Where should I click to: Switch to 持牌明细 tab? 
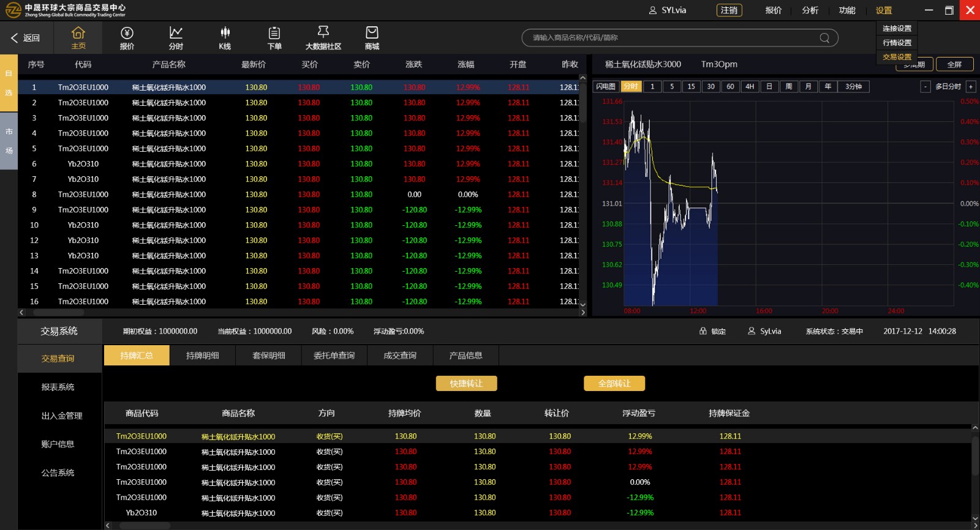[x=203, y=356]
